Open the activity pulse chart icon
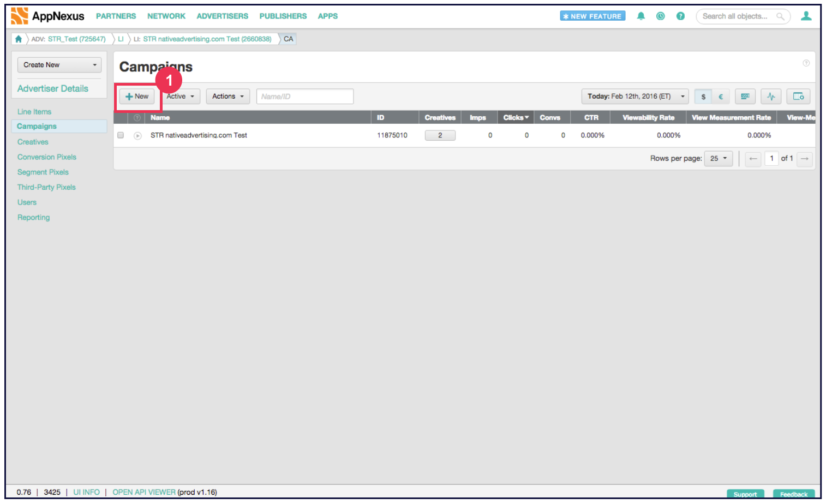The height and width of the screenshot is (504, 826). tap(771, 97)
